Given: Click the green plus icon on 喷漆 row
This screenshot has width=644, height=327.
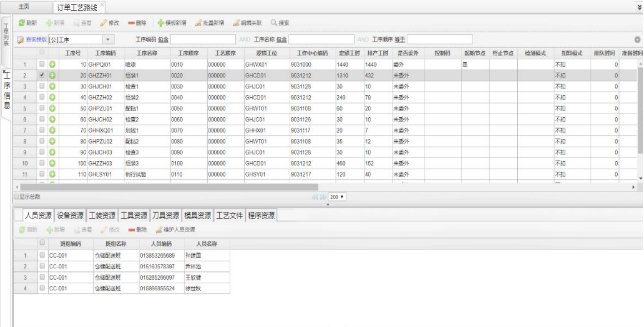Looking at the screenshot, I should coord(51,65).
